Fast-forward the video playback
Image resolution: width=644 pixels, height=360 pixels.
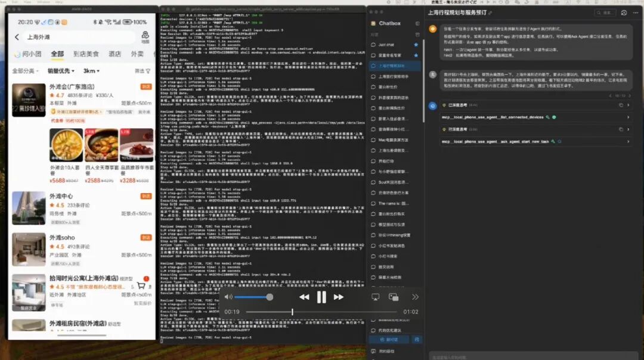pos(339,297)
